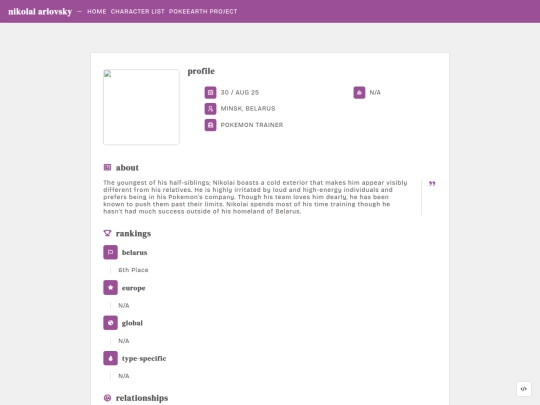Click the icon next to N/A in profile

(x=359, y=92)
